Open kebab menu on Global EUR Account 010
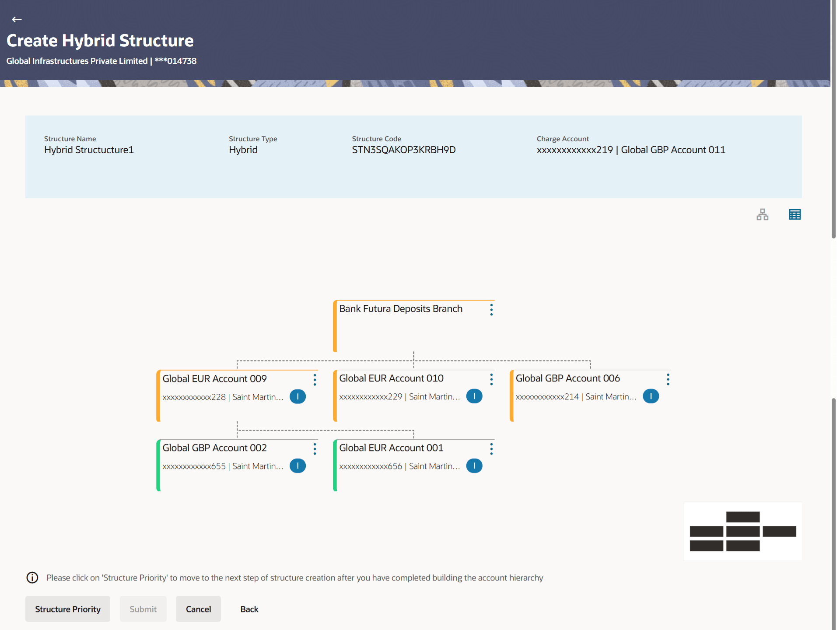Screen dimensions: 840x630 (491, 379)
